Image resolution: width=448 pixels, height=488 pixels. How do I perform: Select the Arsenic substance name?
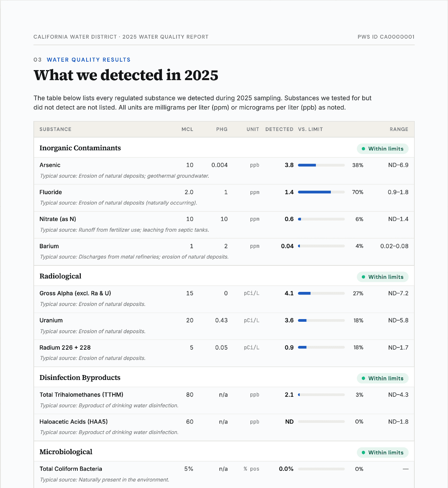click(x=50, y=165)
